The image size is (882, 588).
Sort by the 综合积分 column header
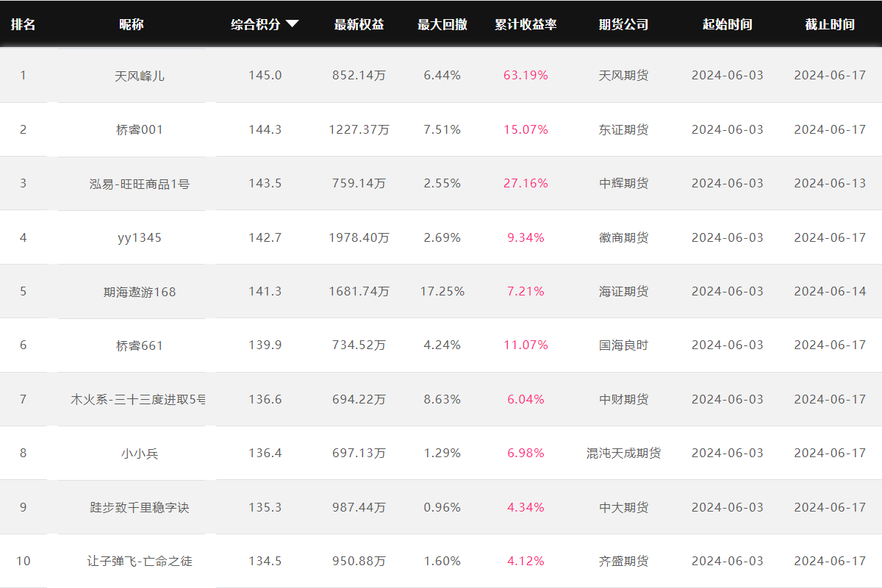click(x=256, y=24)
